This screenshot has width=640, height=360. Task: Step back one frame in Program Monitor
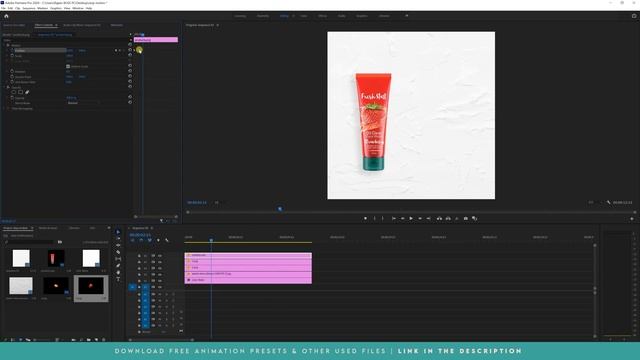[402, 218]
